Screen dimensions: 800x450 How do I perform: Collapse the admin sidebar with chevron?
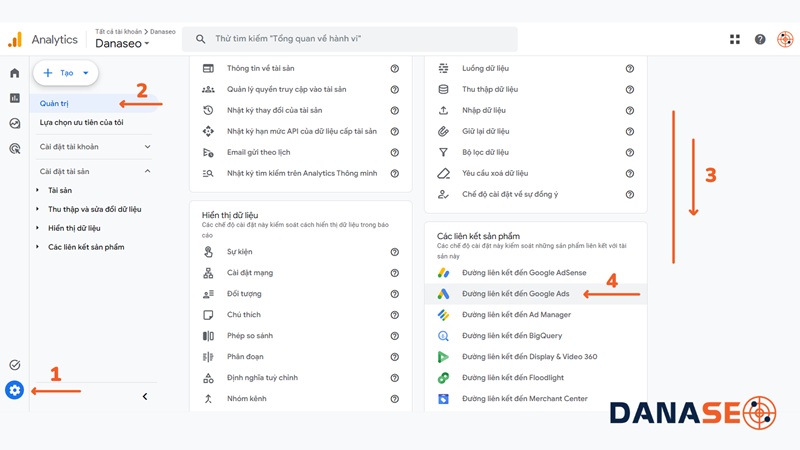[x=145, y=396]
